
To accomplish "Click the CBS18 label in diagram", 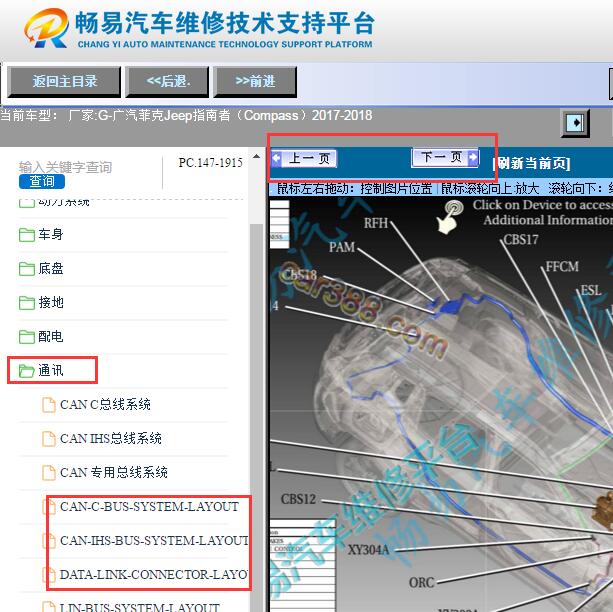I will click(x=299, y=275).
